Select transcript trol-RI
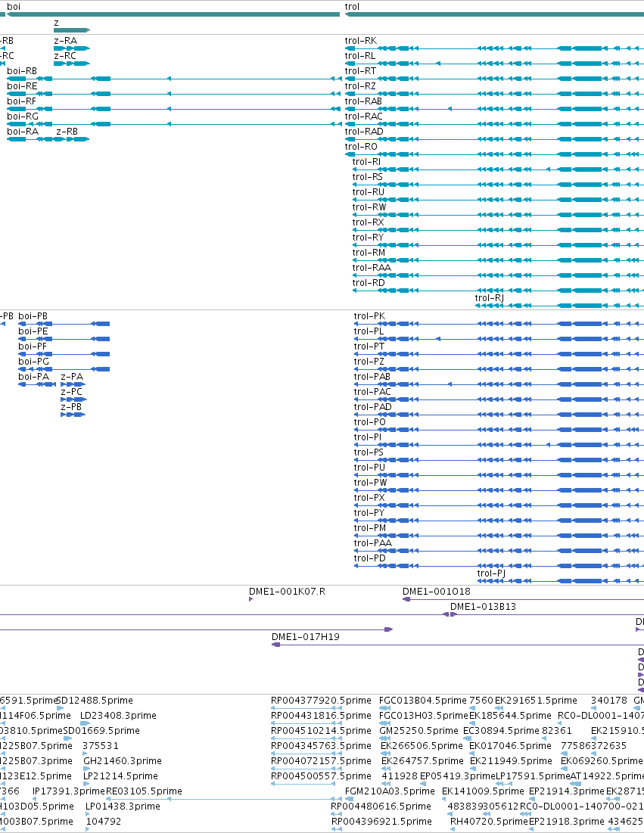The image size is (644, 833). pos(498,169)
